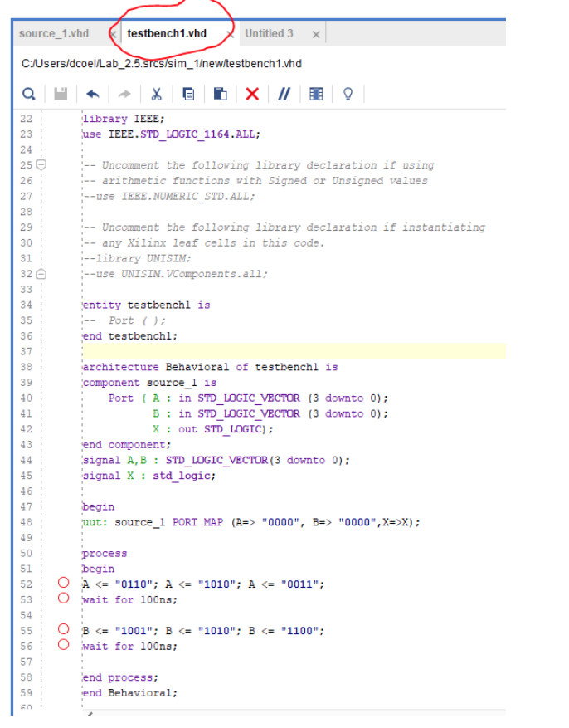Open the lightbulb language templates icon
The height and width of the screenshot is (728, 569).
[x=348, y=95]
